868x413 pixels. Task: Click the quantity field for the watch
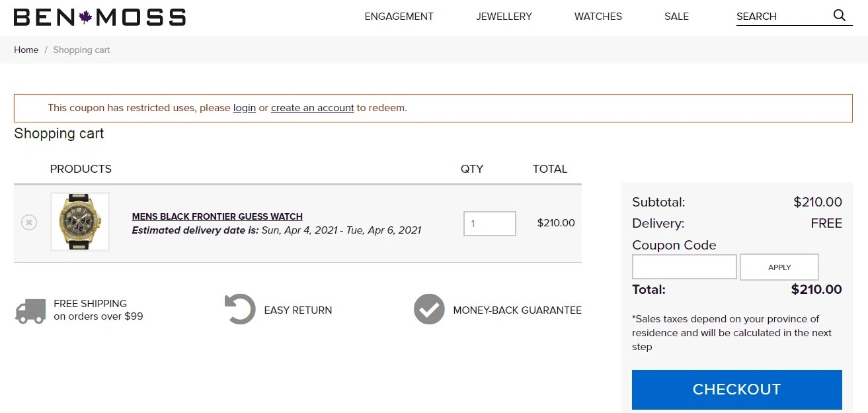click(x=490, y=224)
